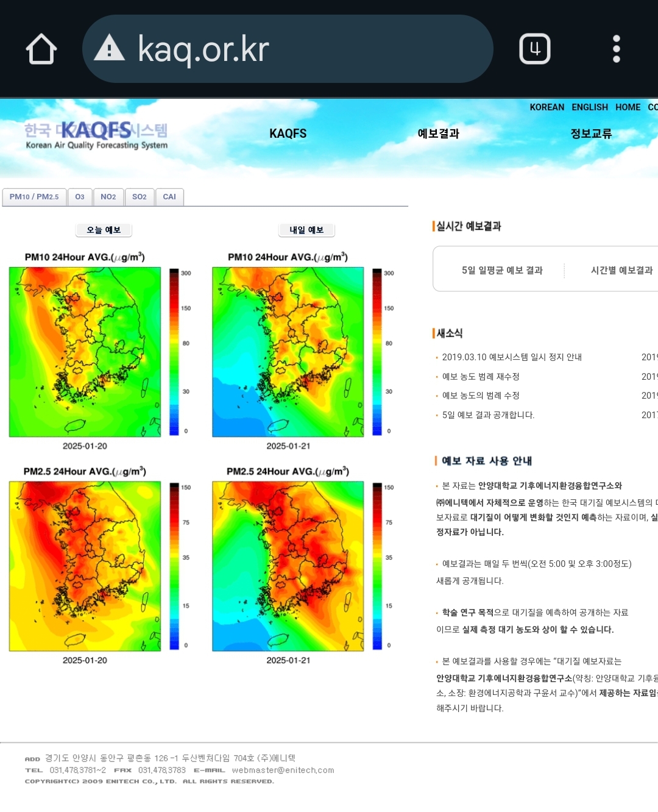658x812 pixels.
Task: Click the color legend beside tomorrow's PM10 map
Action: click(x=377, y=352)
